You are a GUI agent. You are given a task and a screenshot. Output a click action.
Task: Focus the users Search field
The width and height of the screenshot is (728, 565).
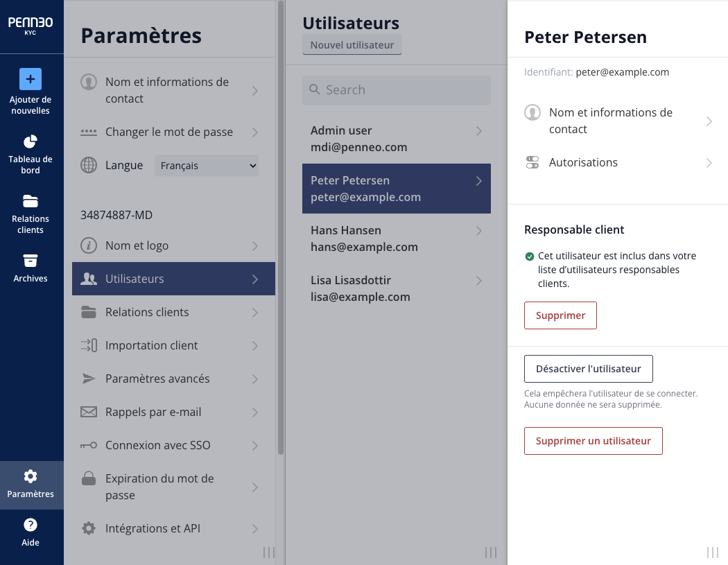click(396, 90)
